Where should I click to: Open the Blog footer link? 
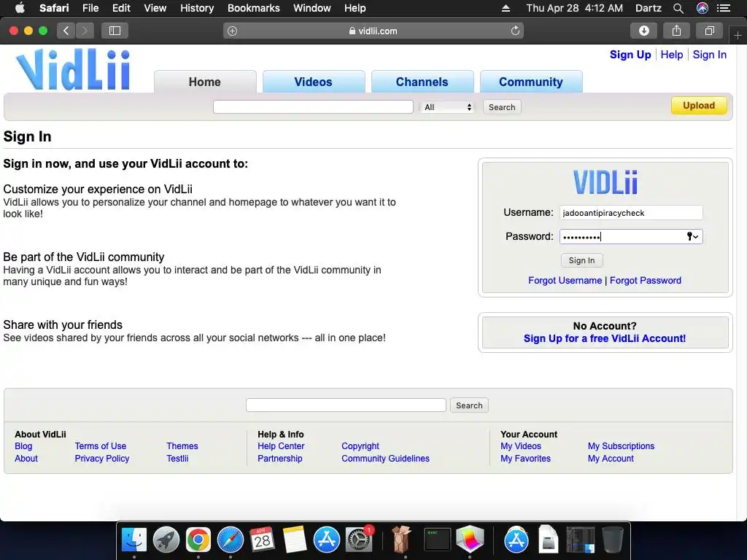pos(23,446)
